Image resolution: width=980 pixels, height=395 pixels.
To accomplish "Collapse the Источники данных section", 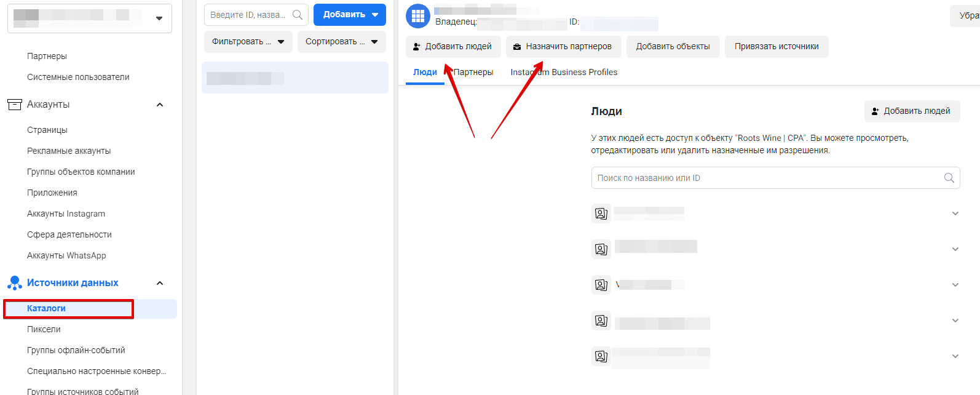I will [x=160, y=283].
